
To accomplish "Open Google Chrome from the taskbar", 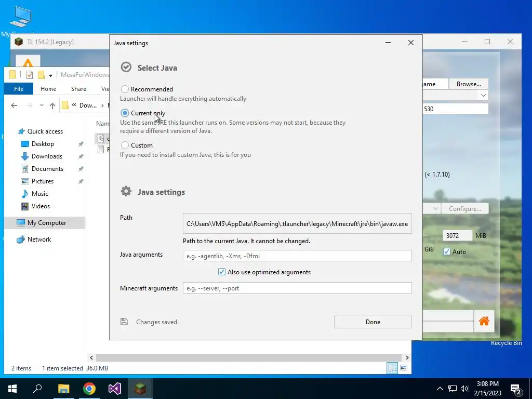I will (89, 389).
